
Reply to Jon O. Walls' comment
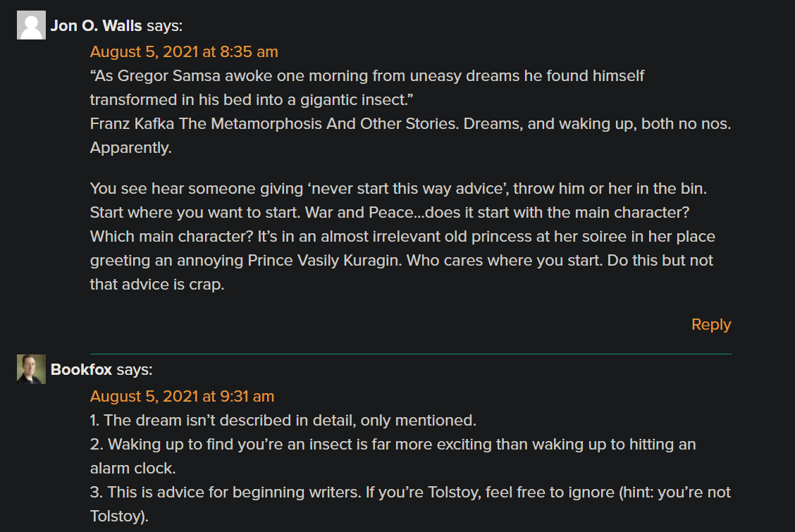click(x=710, y=324)
